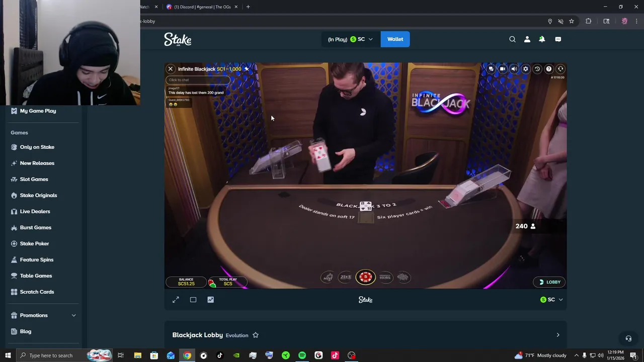The image size is (644, 362).
Task: Open the notifications bell icon
Action: (542, 39)
